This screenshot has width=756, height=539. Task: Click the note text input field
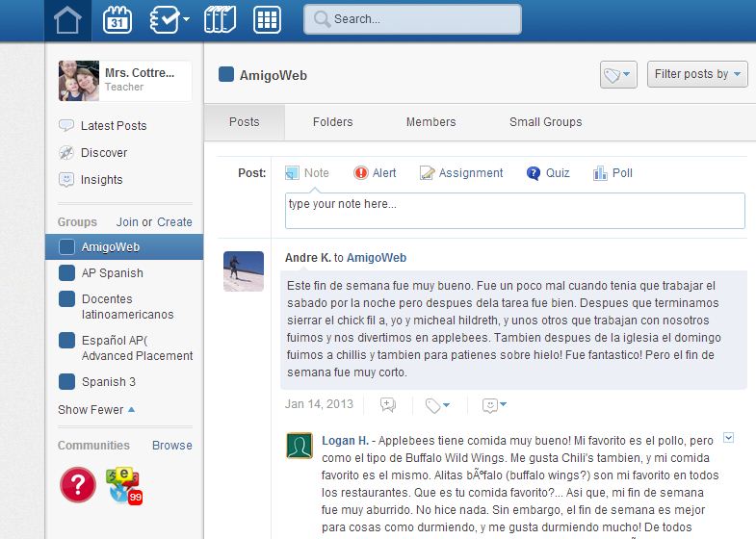(x=514, y=211)
